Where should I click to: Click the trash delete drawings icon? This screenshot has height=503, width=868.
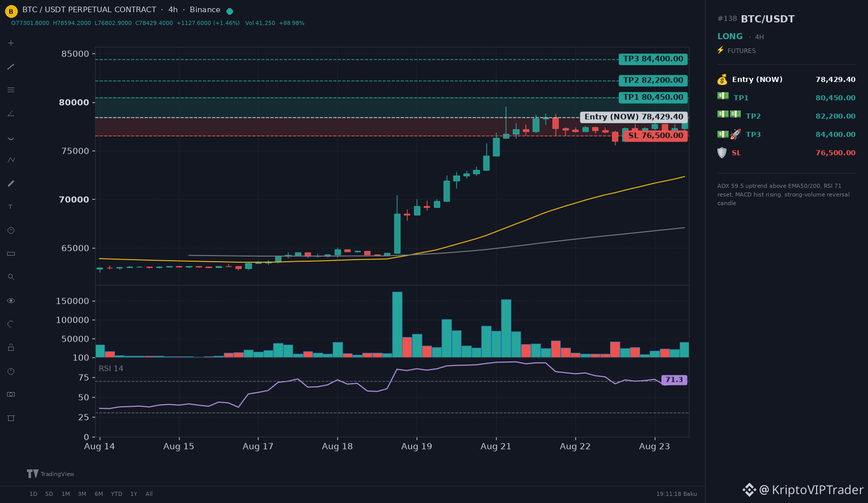(x=11, y=418)
